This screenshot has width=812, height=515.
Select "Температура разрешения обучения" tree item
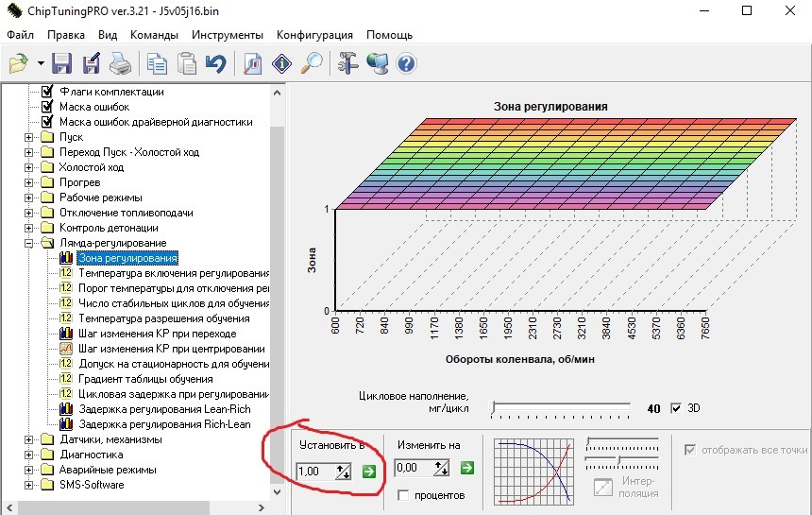(162, 318)
